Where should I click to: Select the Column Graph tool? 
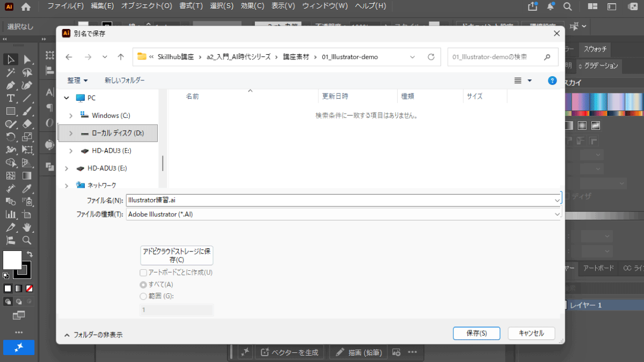[x=10, y=214]
